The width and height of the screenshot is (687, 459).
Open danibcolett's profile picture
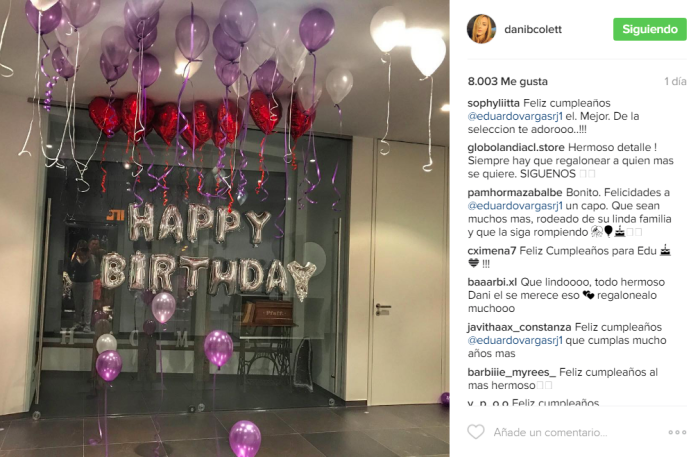tap(482, 29)
